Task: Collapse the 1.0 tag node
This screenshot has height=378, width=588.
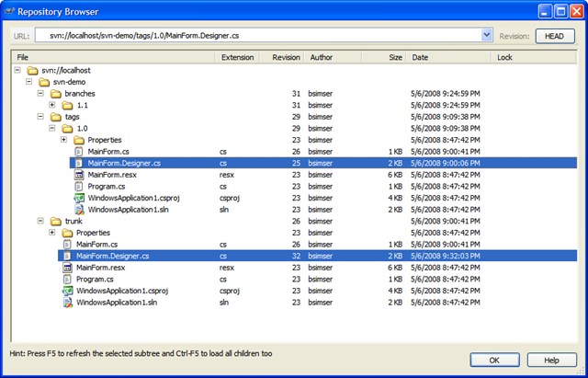Action: pos(52,128)
